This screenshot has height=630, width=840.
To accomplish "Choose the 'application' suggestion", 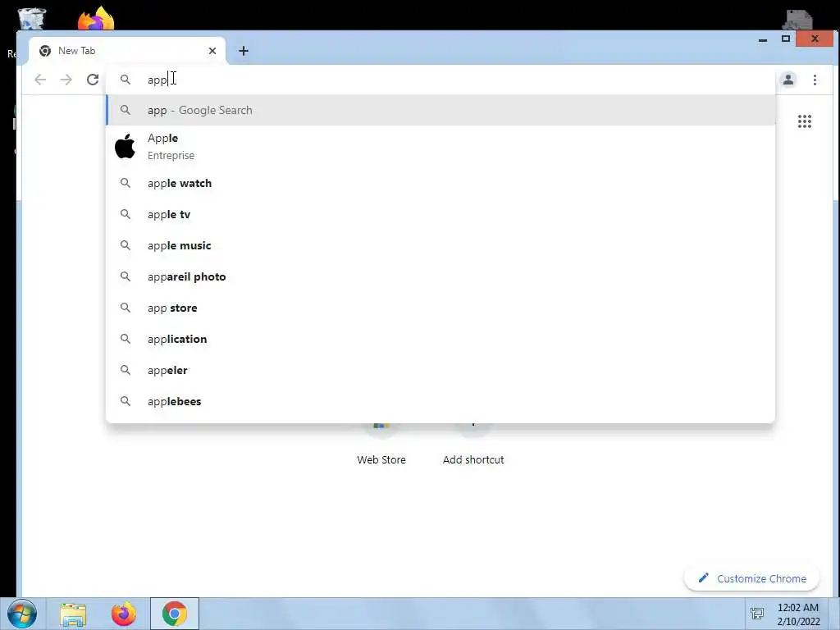I will click(x=441, y=339).
